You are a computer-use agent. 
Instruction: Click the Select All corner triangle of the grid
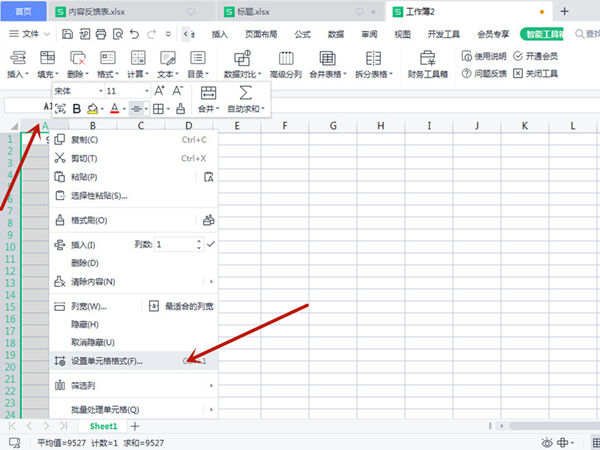pos(14,126)
